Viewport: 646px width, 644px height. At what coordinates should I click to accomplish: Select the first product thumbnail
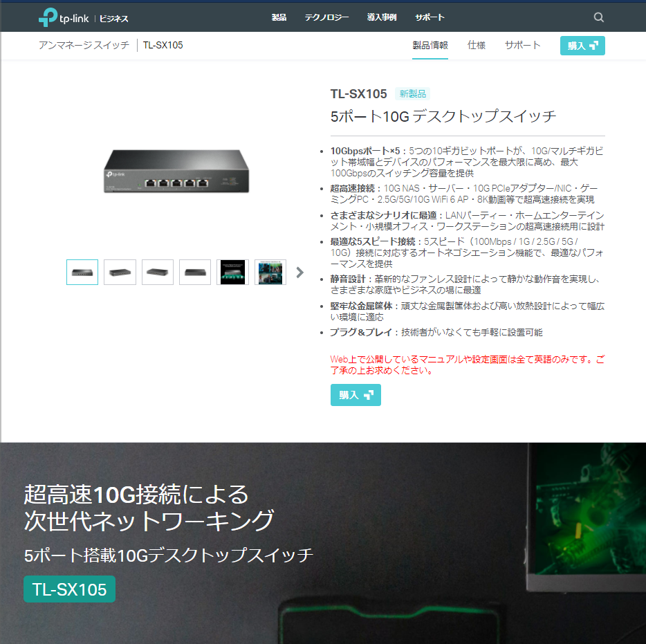pyautogui.click(x=82, y=272)
